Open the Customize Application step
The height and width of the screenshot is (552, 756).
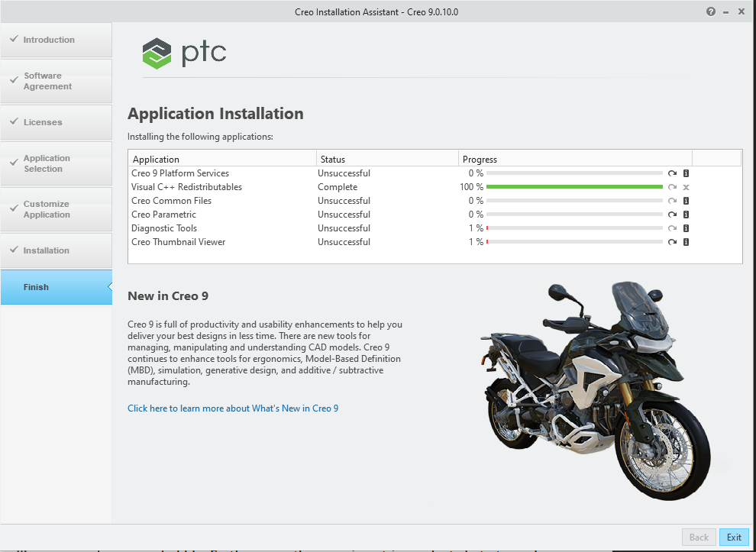[57, 209]
